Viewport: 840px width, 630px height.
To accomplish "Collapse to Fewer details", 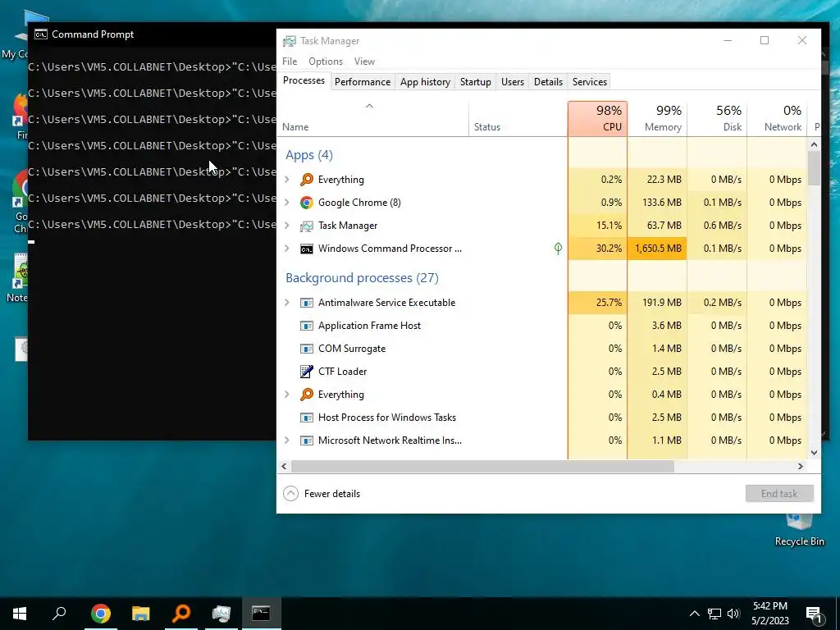I will [322, 493].
